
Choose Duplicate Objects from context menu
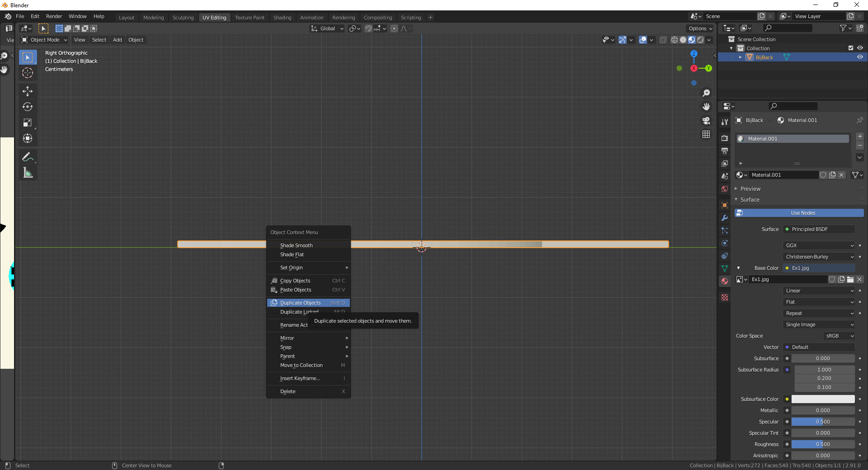[301, 303]
